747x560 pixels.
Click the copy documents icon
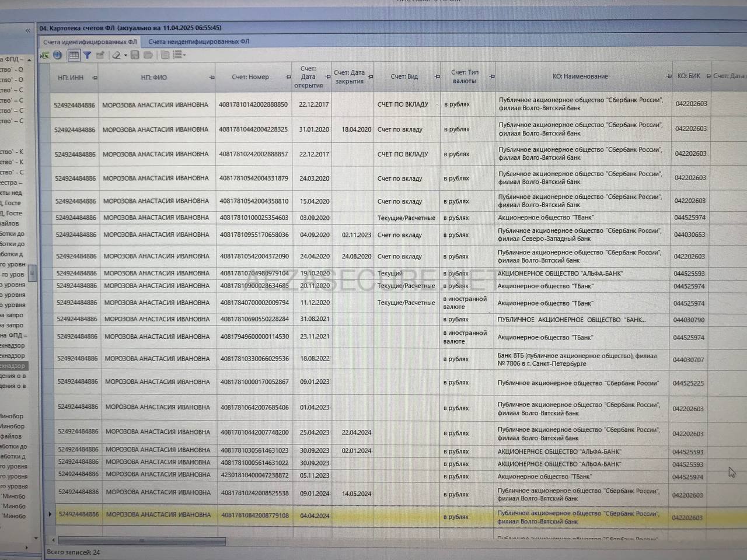pos(165,55)
